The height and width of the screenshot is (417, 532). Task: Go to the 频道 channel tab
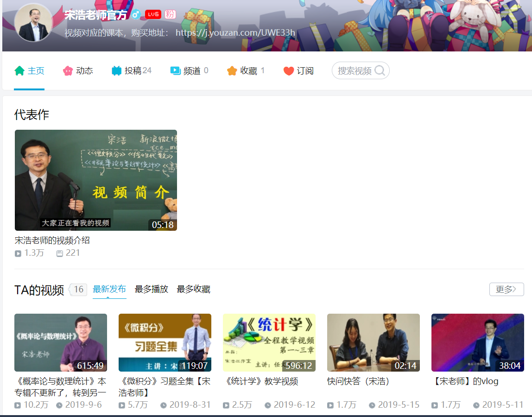tap(189, 70)
